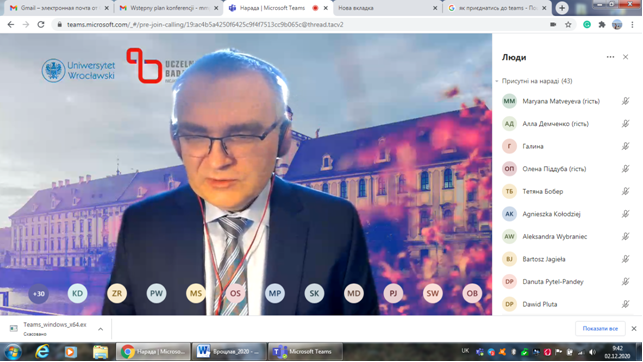Show the +30 hidden participants
Image resolution: width=643 pixels, height=362 pixels.
pos(39,294)
